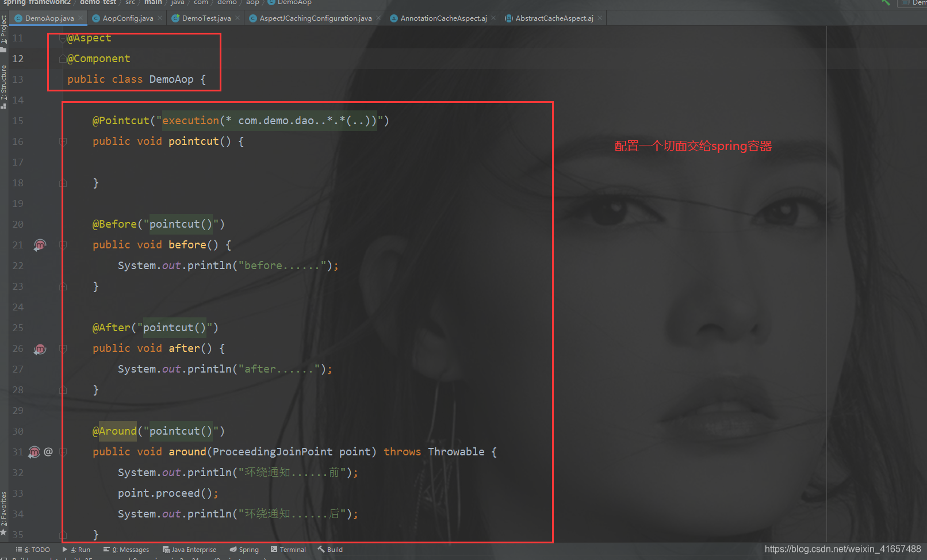Switch to the DemoTest.java tab
The width and height of the screenshot is (927, 560).
pos(206,18)
